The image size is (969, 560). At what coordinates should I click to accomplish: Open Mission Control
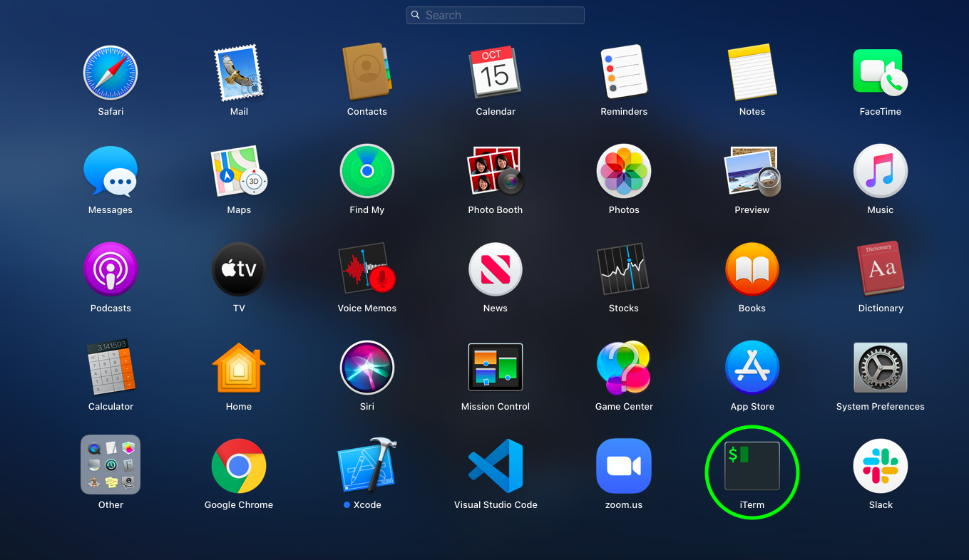[496, 368]
